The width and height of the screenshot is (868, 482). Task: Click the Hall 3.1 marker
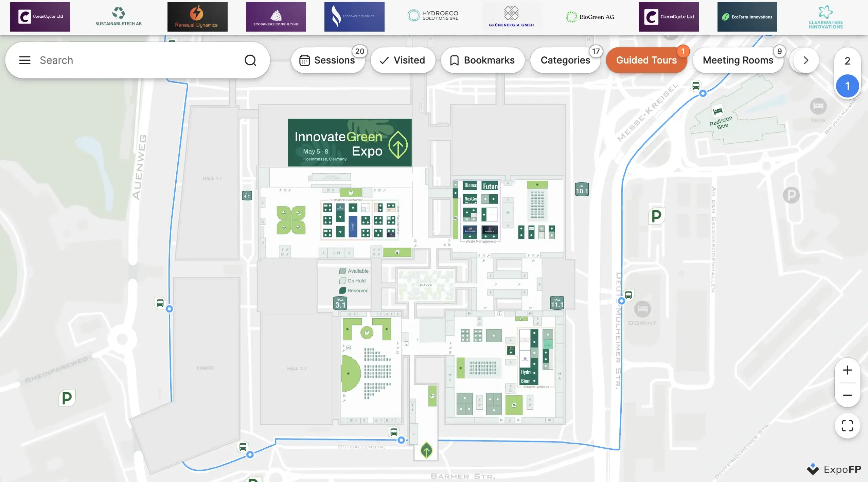click(340, 303)
